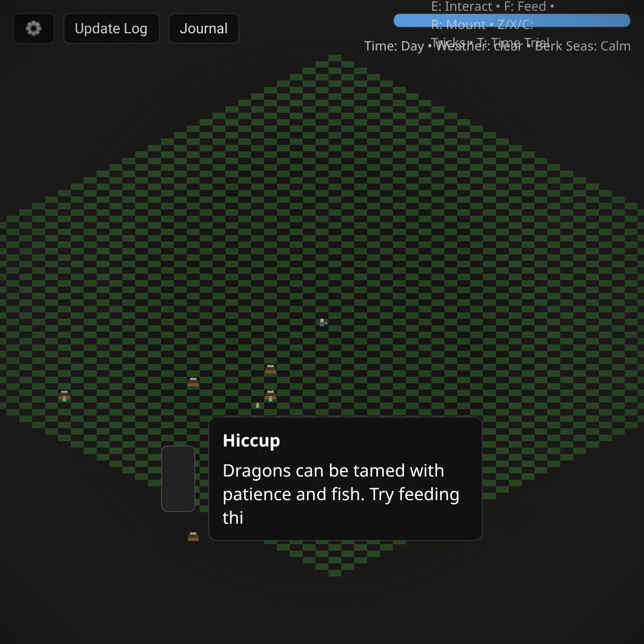
Task: Select the hut closest to the player
Action: (x=270, y=369)
